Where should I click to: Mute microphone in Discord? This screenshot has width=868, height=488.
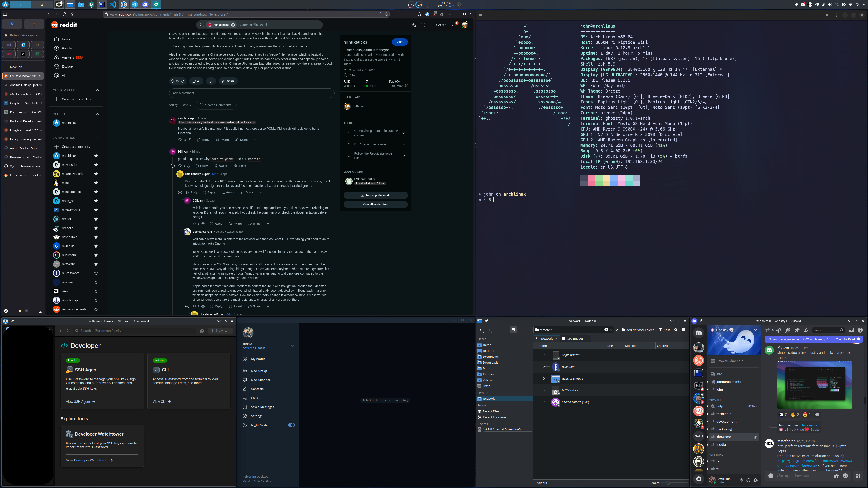[741, 480]
